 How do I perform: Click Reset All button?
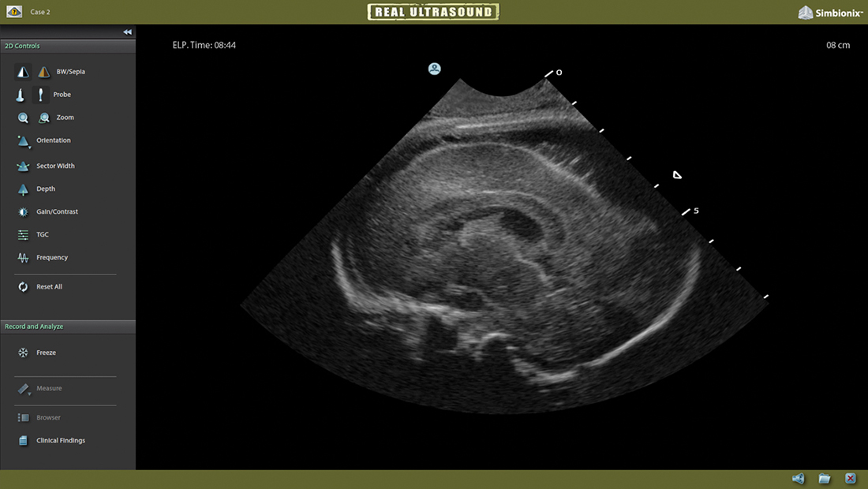(40, 286)
